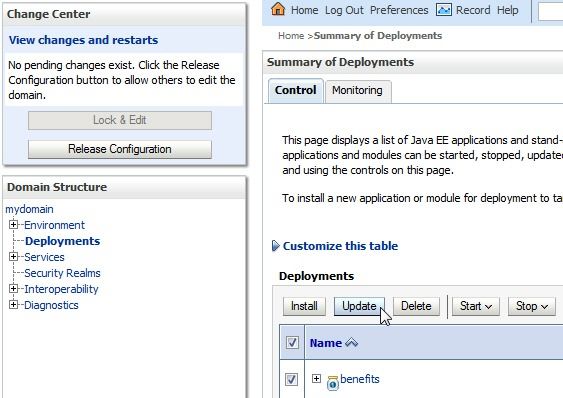Click the Customize this table triangle icon
This screenshot has width=563, height=398.
click(275, 246)
